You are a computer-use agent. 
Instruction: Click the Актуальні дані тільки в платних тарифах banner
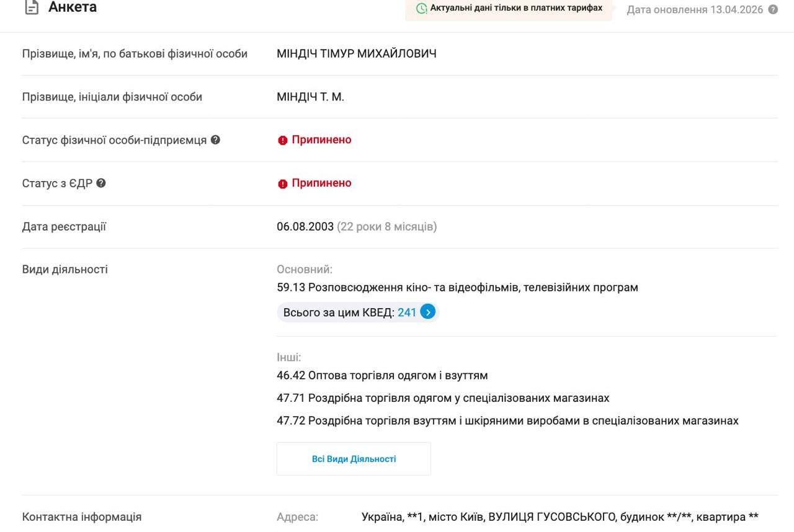tap(509, 9)
